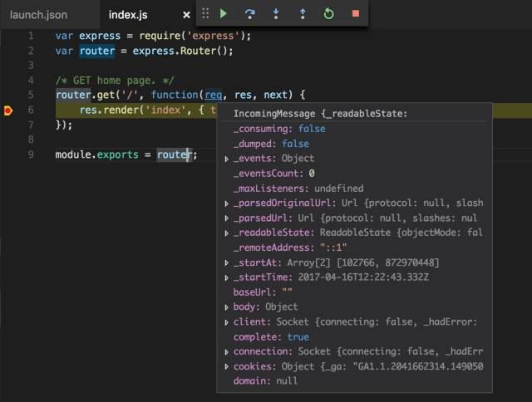Click the Step Over debug icon
The width and height of the screenshot is (532, 402).
pyautogui.click(x=249, y=14)
